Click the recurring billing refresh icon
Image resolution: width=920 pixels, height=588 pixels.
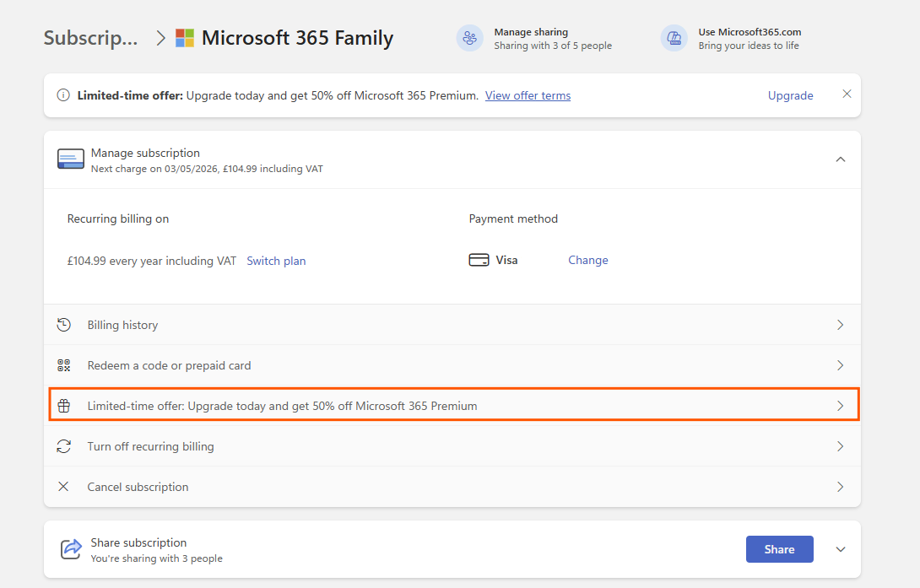pyautogui.click(x=64, y=446)
